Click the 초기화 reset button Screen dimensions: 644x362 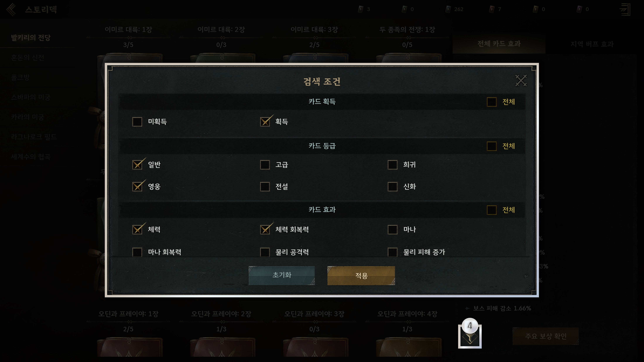tap(281, 275)
